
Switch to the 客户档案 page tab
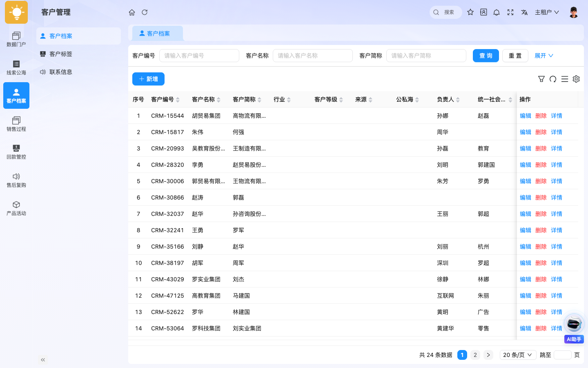(x=157, y=34)
